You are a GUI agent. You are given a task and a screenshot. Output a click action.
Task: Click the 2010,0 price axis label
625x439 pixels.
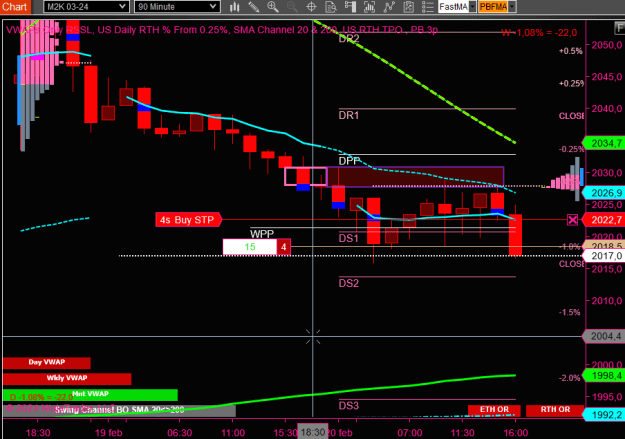tap(607, 301)
